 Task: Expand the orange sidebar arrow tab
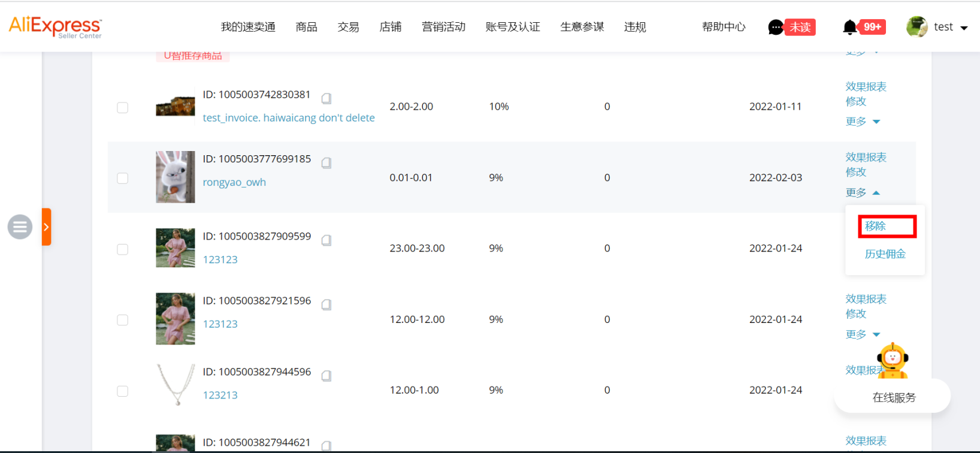tap(46, 227)
